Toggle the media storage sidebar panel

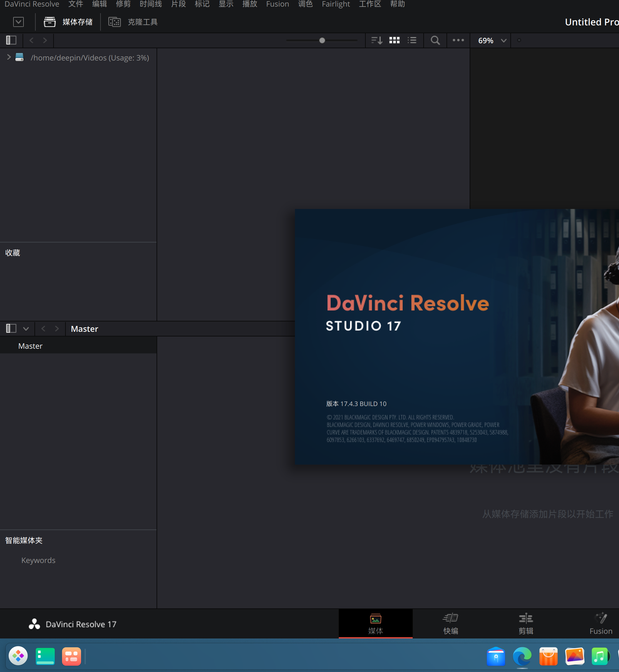point(11,40)
